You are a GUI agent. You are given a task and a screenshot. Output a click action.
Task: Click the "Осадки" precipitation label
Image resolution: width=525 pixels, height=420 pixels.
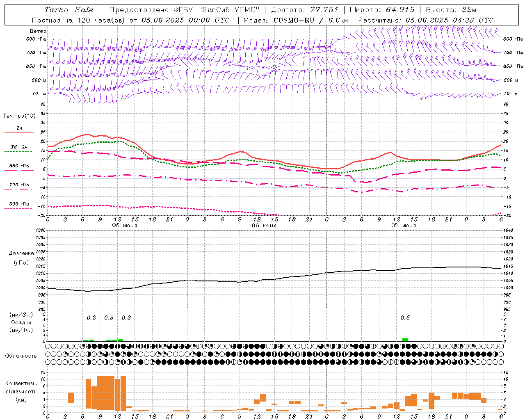(x=21, y=322)
